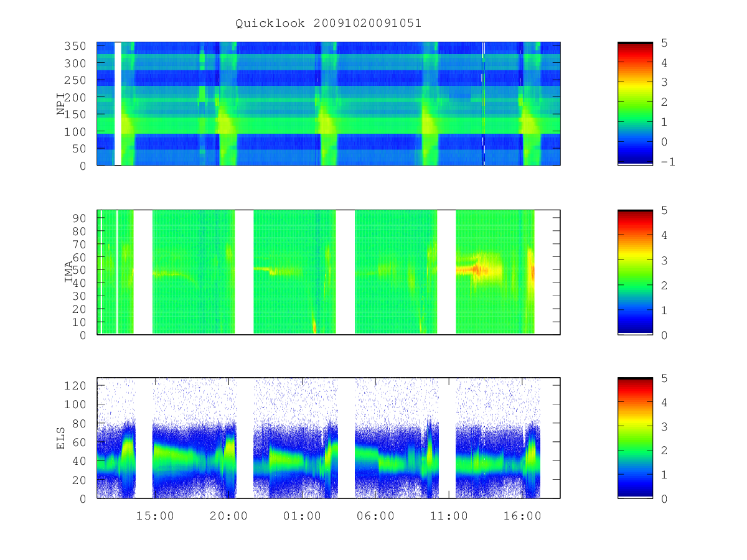This screenshot has width=747, height=560.
Task: Click the ELS panel color scale bar
Action: click(x=635, y=438)
